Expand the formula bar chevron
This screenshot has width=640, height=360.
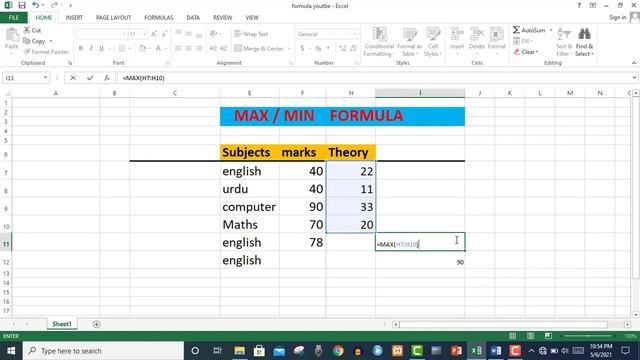click(634, 78)
